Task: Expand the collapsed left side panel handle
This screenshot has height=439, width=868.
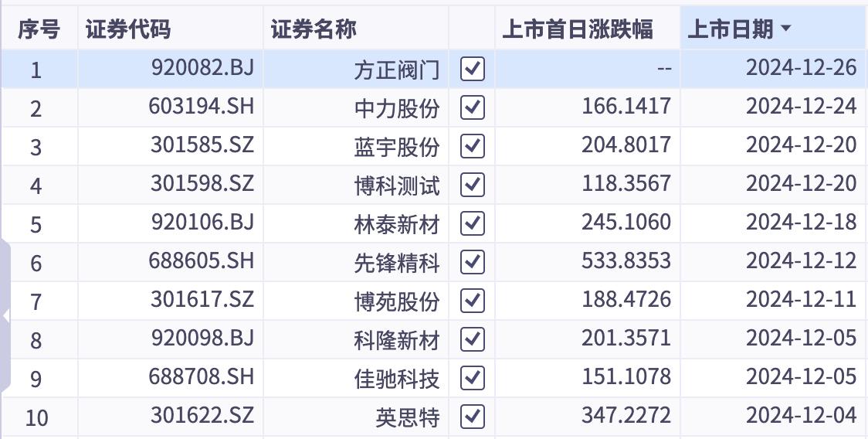Action: tap(5, 316)
